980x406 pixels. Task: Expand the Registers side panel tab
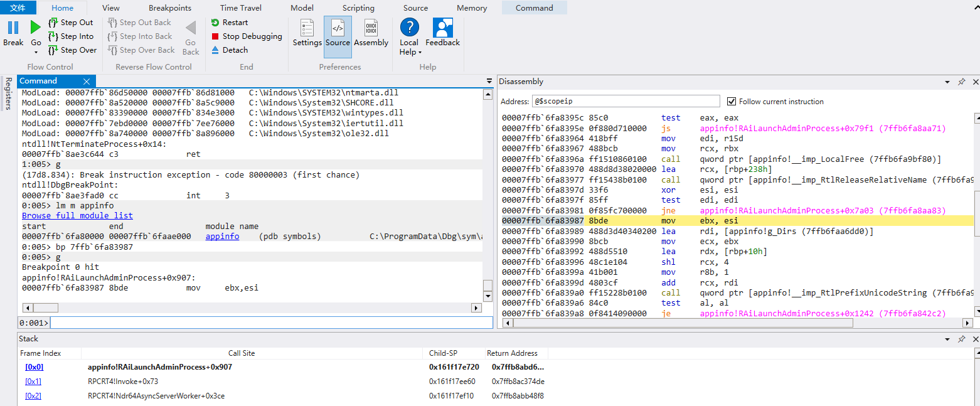pos(8,93)
